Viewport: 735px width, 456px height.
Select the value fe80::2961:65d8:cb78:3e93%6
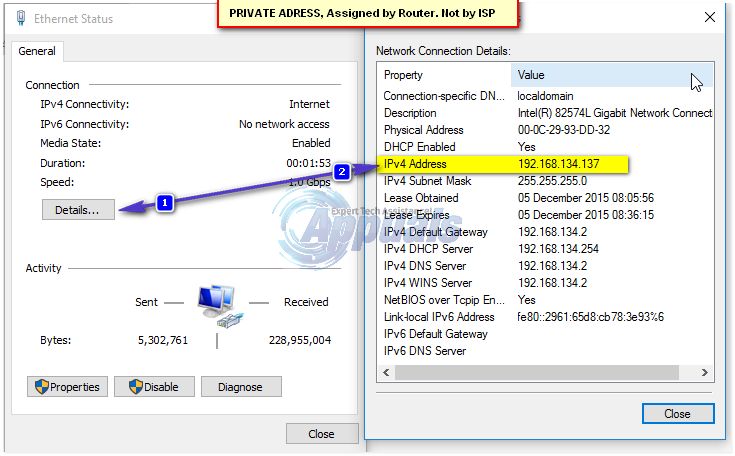[x=591, y=317]
